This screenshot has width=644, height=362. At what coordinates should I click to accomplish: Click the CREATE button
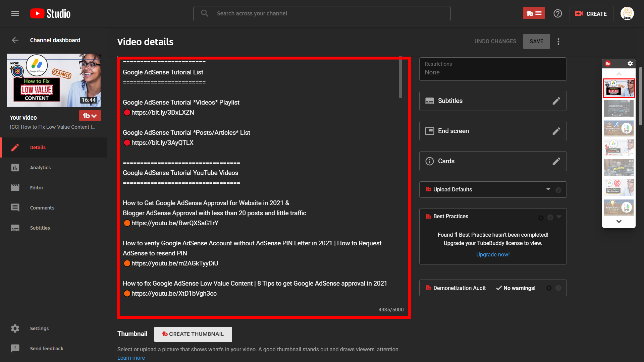(x=591, y=13)
